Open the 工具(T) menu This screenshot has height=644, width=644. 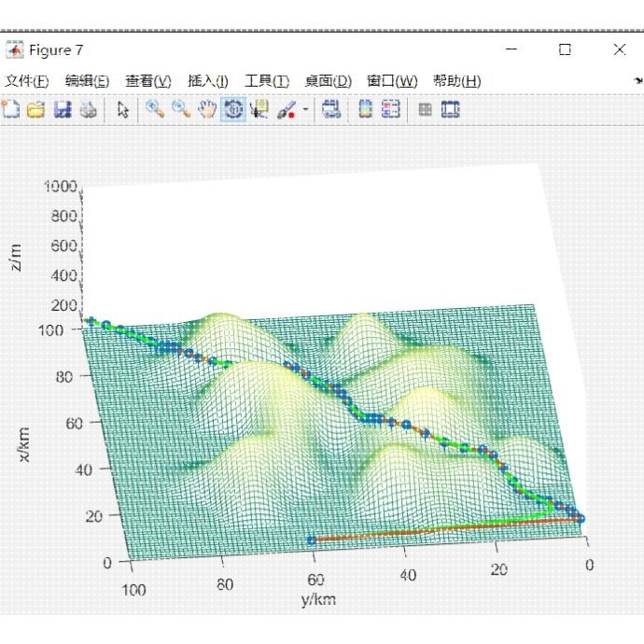267,81
